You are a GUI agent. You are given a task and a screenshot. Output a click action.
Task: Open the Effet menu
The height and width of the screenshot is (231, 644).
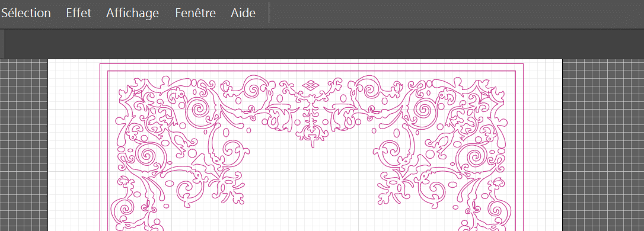pos(78,13)
